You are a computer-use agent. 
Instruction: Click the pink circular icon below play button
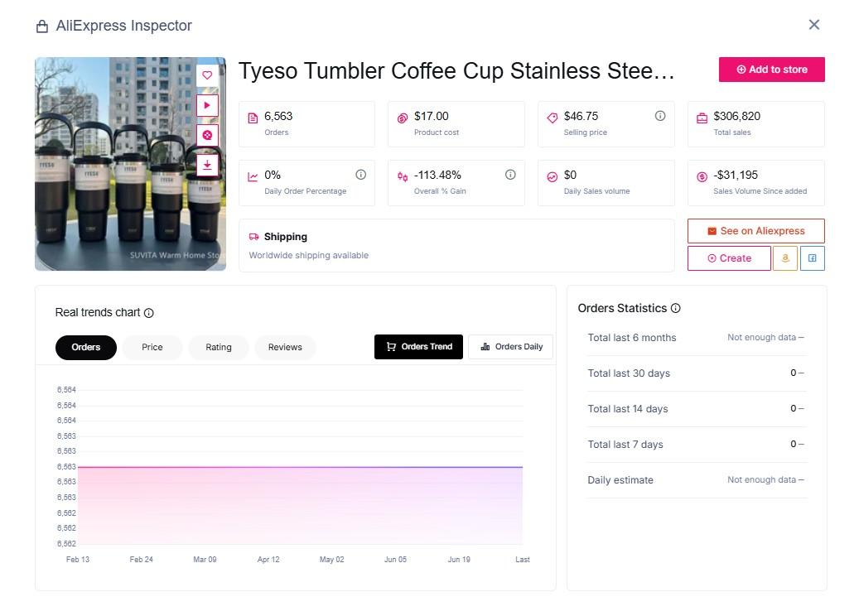tap(207, 135)
